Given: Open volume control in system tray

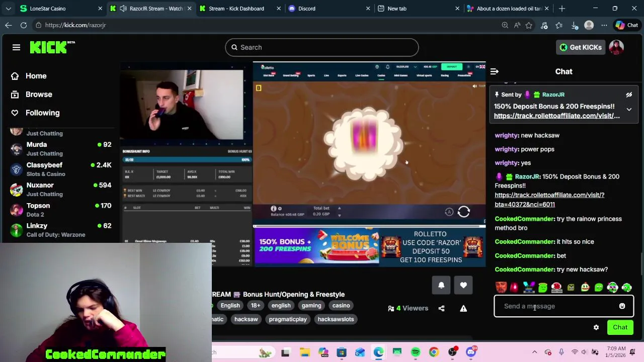Looking at the screenshot, I should (585, 352).
